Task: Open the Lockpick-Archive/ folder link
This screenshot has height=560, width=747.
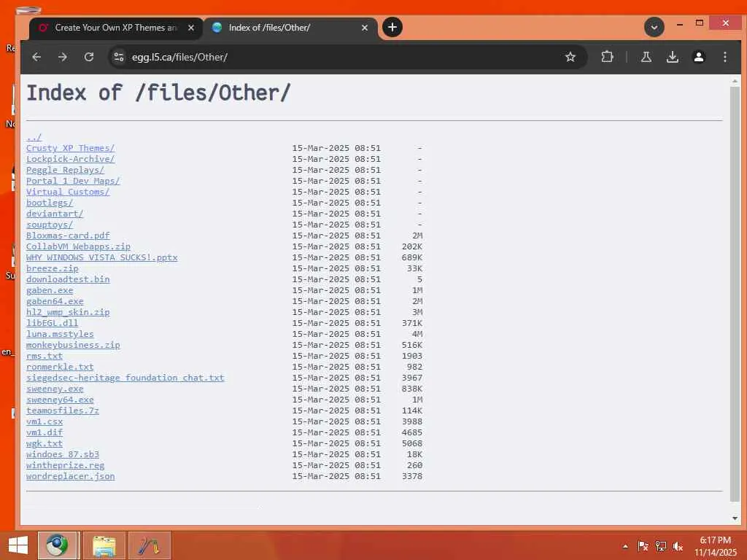Action: coord(70,159)
